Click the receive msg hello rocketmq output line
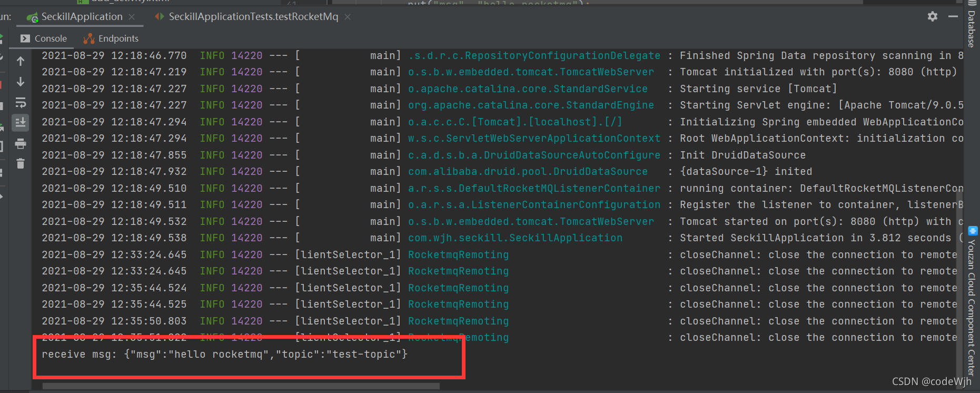 click(225, 355)
